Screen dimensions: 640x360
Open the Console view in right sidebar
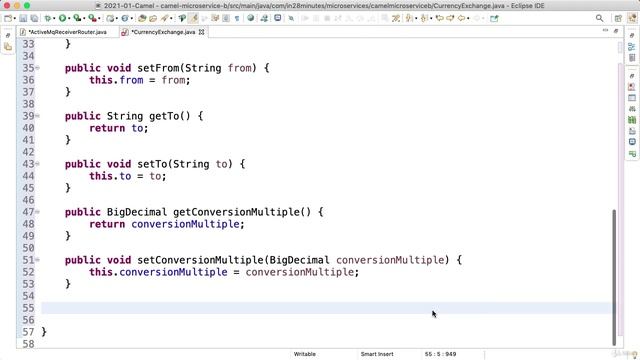632,142
